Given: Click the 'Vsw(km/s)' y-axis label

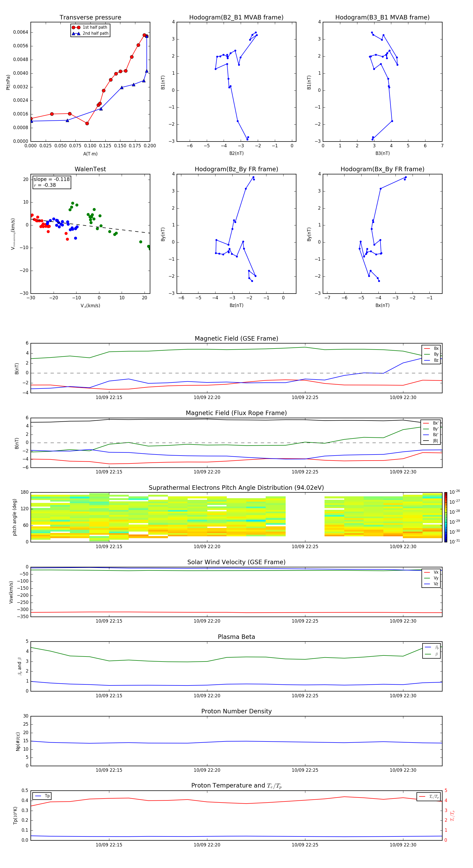Looking at the screenshot, I should pyautogui.click(x=11, y=592).
